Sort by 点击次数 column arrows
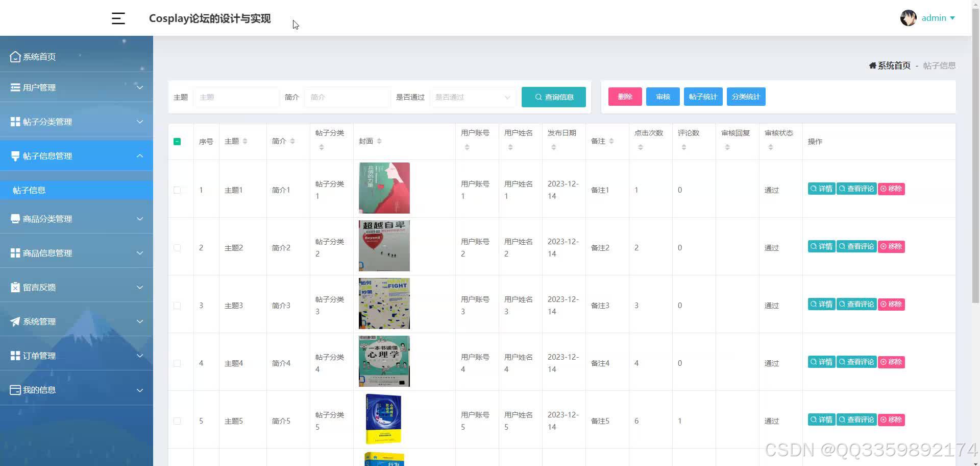The image size is (980, 466). 641,147
